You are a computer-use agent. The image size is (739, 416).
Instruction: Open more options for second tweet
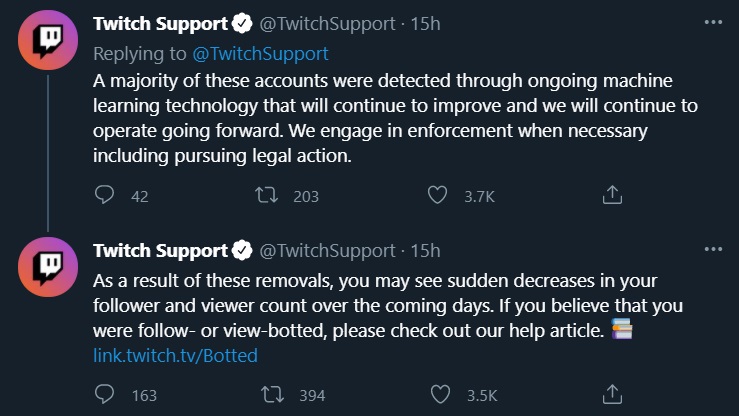tap(713, 249)
